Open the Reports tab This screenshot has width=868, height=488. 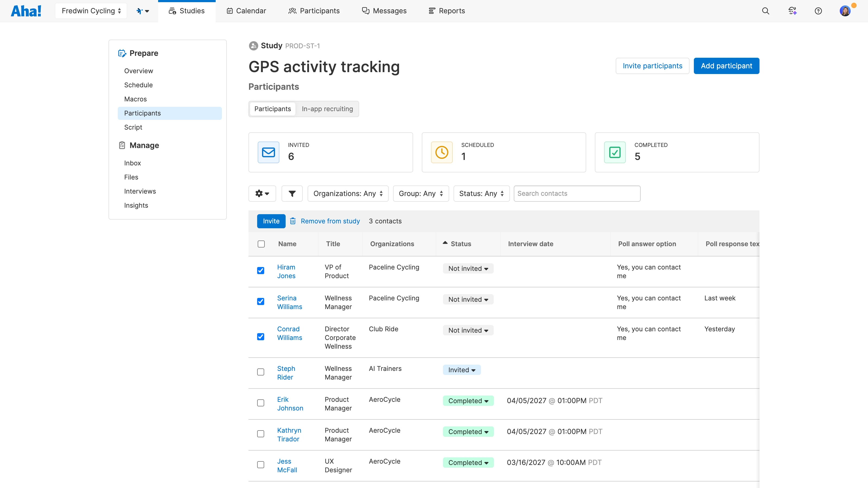[446, 11]
